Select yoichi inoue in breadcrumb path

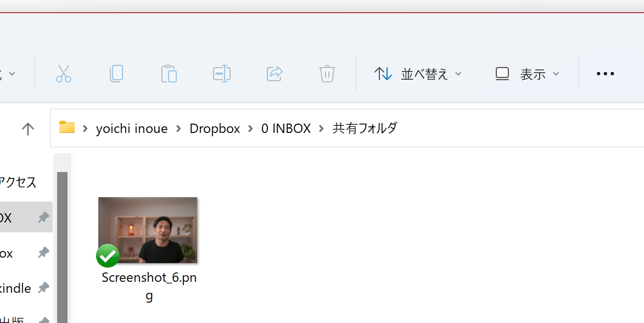tap(132, 129)
